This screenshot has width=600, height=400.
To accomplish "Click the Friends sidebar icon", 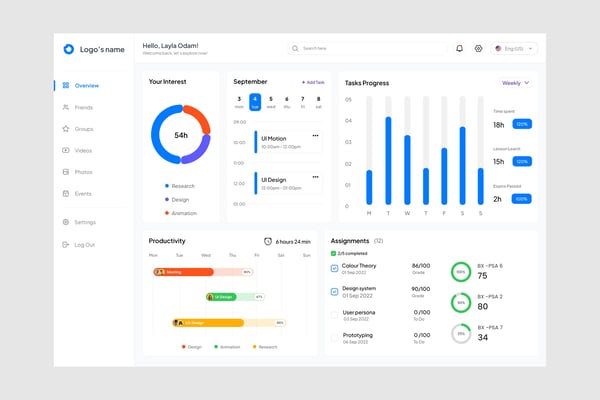I will click(x=66, y=107).
